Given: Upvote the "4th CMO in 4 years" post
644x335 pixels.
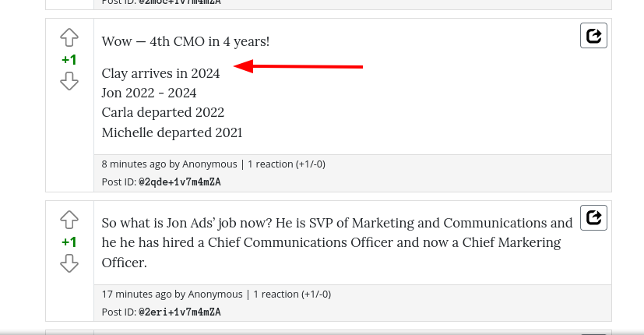Looking at the screenshot, I should point(69,37).
